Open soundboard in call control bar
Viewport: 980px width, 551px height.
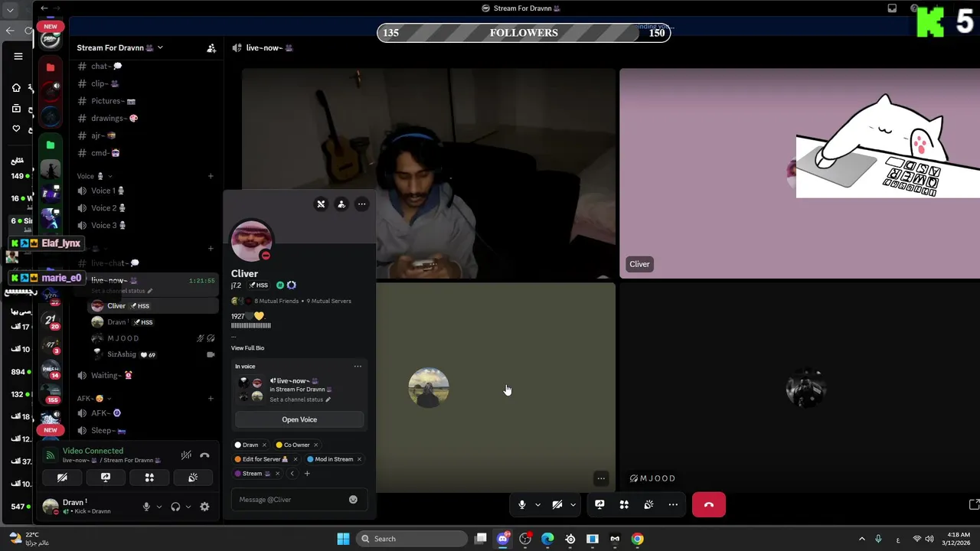(648, 504)
